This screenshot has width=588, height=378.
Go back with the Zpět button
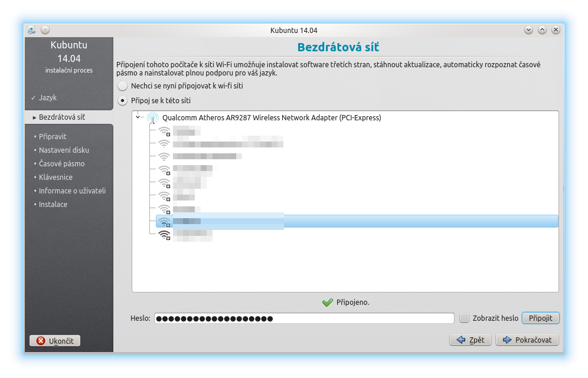pyautogui.click(x=471, y=340)
